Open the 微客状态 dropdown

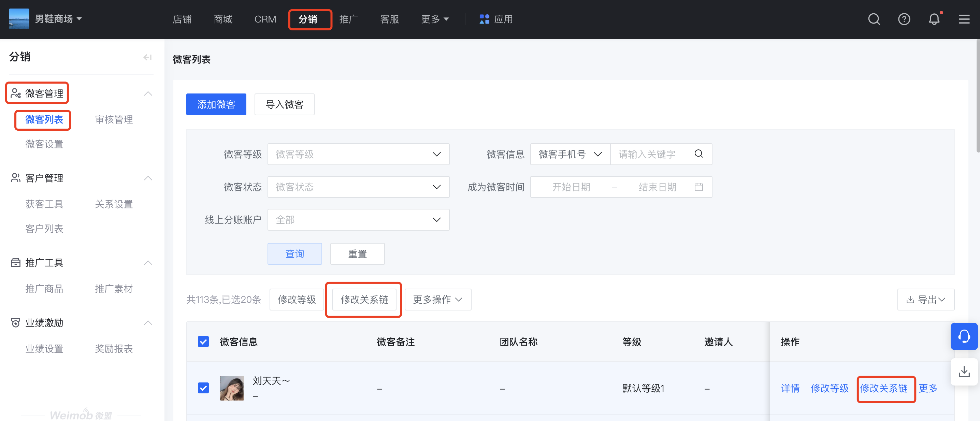358,187
